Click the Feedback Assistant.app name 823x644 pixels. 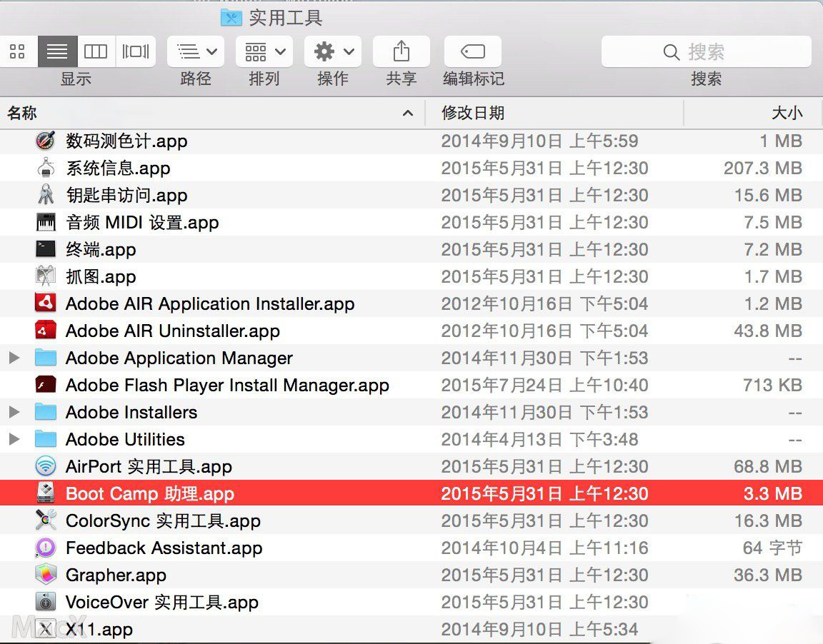pyautogui.click(x=164, y=548)
